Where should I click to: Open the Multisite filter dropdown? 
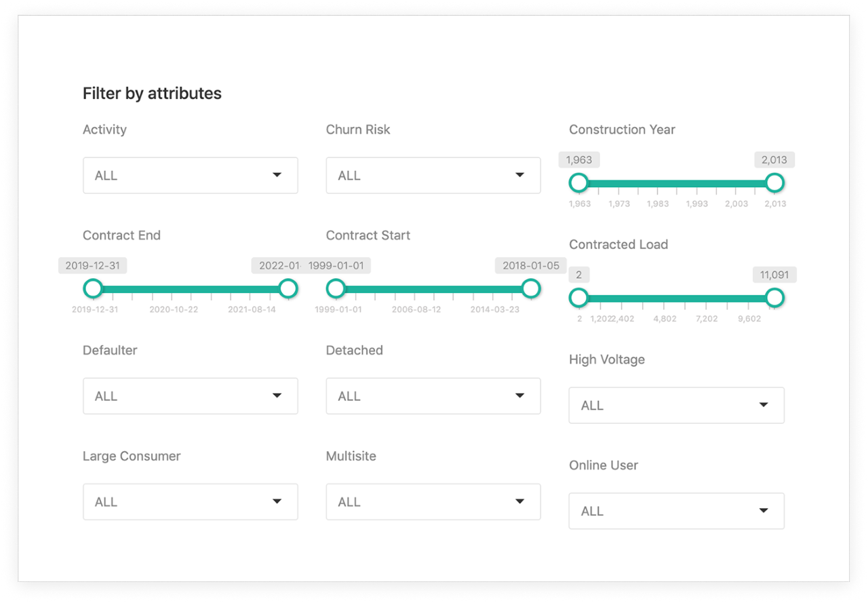[x=433, y=502]
